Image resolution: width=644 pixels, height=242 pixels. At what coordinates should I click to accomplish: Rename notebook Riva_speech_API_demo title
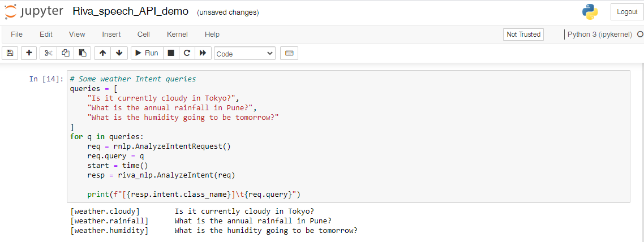tap(131, 11)
